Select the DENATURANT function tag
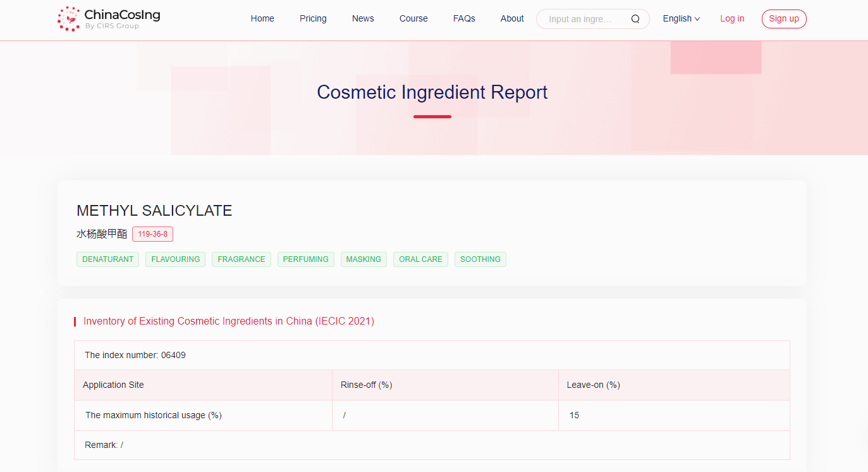Image resolution: width=868 pixels, height=472 pixels. pyautogui.click(x=107, y=259)
